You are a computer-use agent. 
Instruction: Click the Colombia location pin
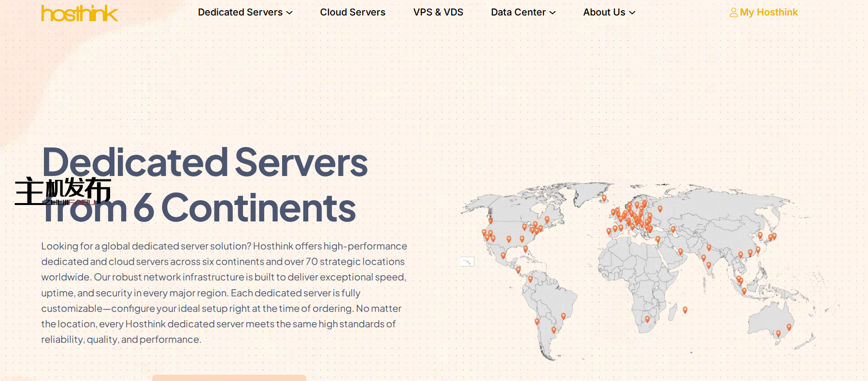pos(530,279)
